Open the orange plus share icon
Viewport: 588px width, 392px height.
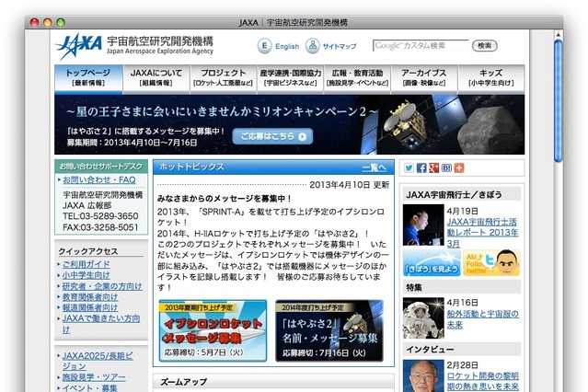click(459, 168)
